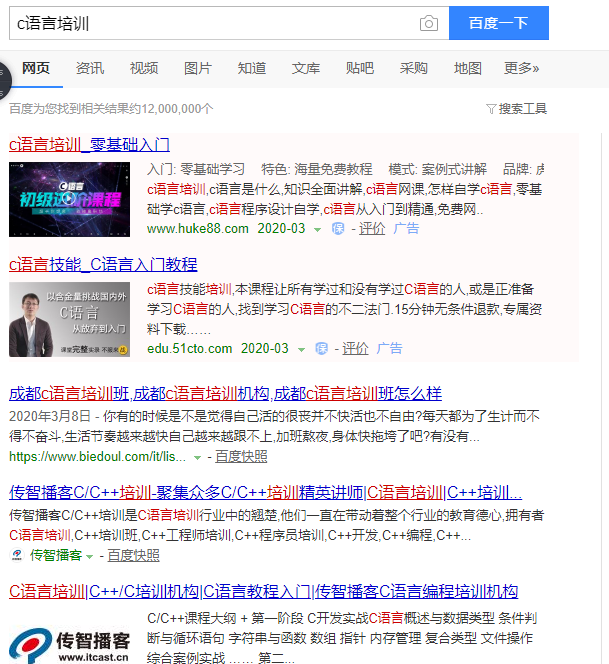609x664 pixels.
Task: Open the 传智播客C/C++培训-聚集众多 result title
Action: click(x=266, y=492)
